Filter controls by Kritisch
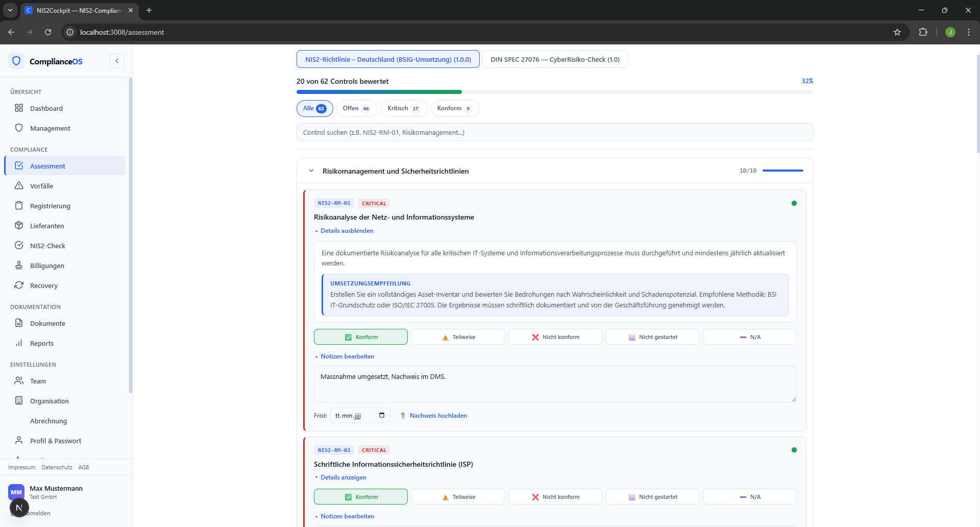This screenshot has width=980, height=527. pyautogui.click(x=403, y=108)
